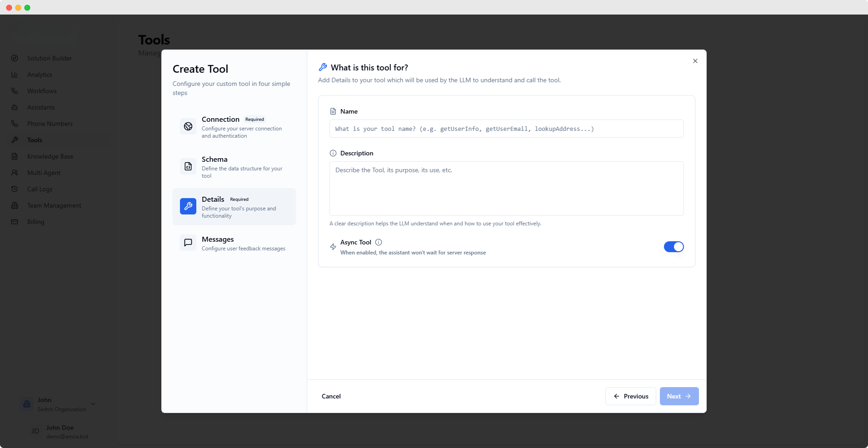Viewport: 868px width, 448px height.
Task: Click the Analytics bar chart sidebar icon
Action: (15, 75)
